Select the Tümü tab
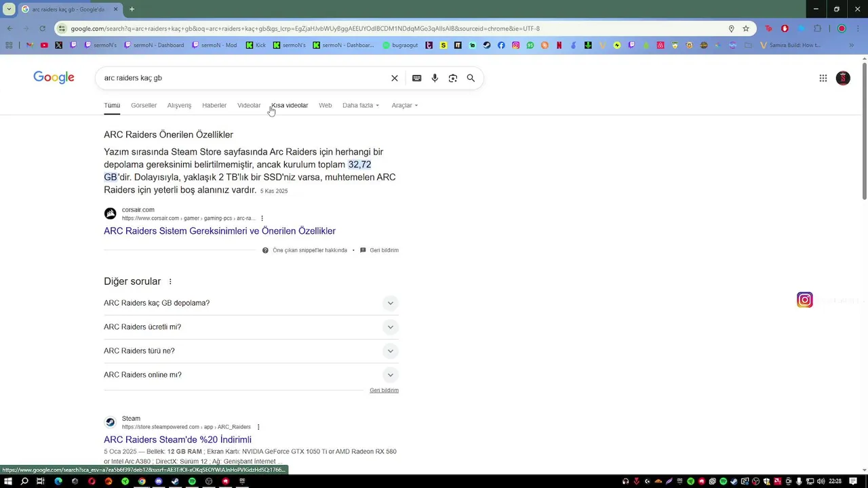 (112, 105)
